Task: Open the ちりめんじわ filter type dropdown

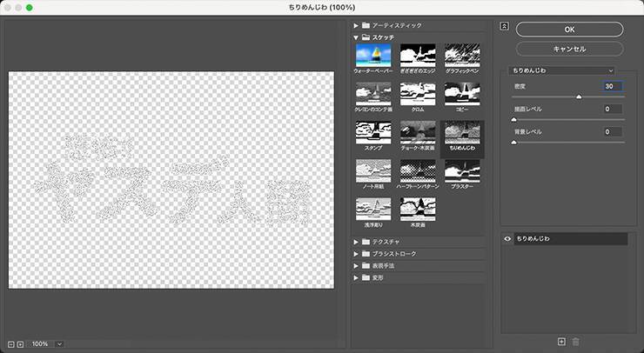Action: 561,70
